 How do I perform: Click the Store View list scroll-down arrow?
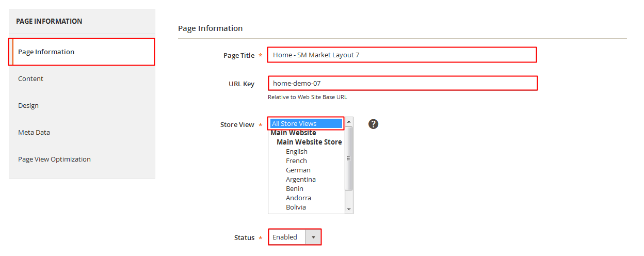pyautogui.click(x=349, y=209)
